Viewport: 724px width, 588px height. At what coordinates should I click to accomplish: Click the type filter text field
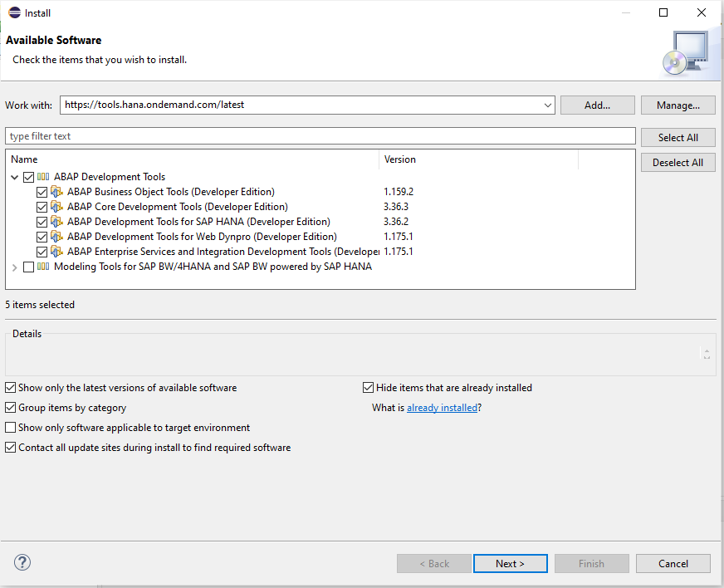click(320, 136)
